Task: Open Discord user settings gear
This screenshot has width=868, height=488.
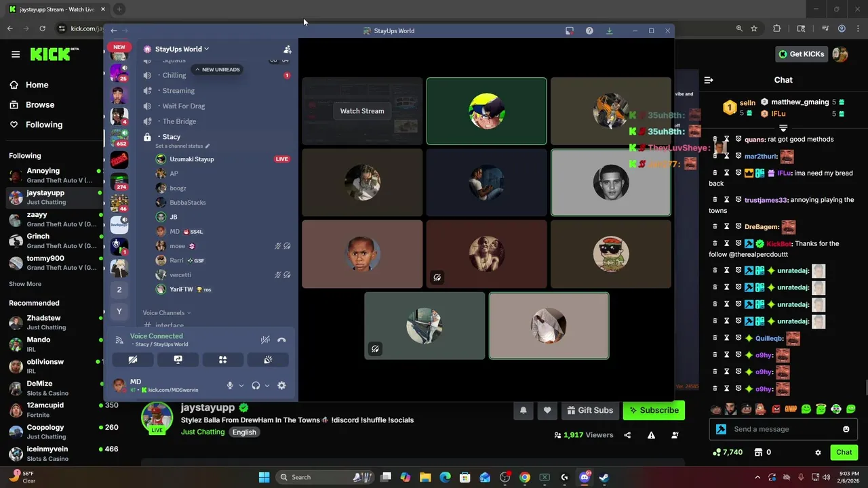Action: pyautogui.click(x=281, y=386)
